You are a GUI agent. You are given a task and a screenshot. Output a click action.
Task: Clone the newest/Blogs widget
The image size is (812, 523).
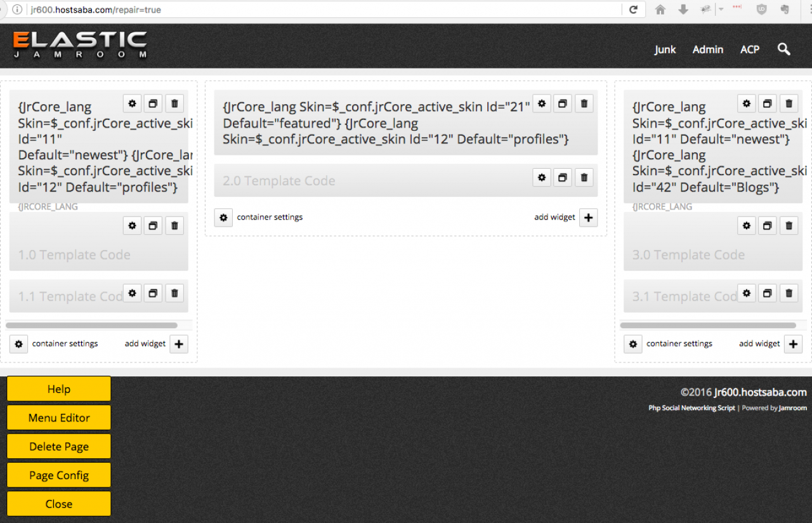[x=768, y=103]
